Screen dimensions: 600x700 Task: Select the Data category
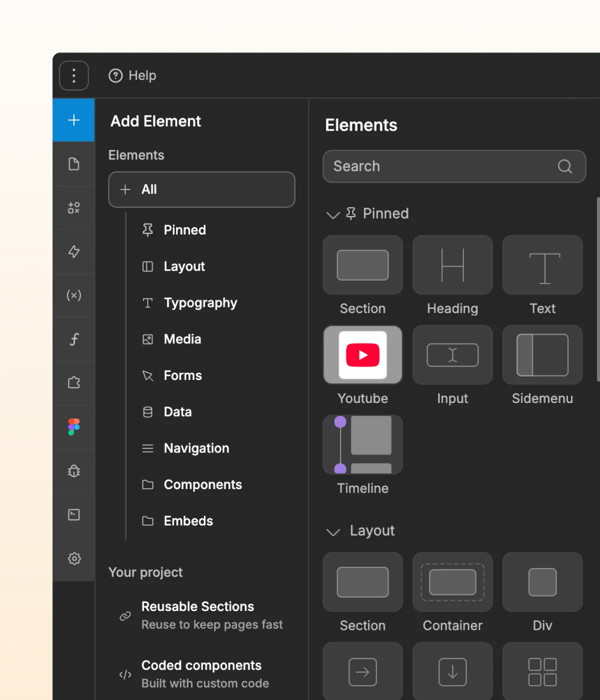pos(167,412)
